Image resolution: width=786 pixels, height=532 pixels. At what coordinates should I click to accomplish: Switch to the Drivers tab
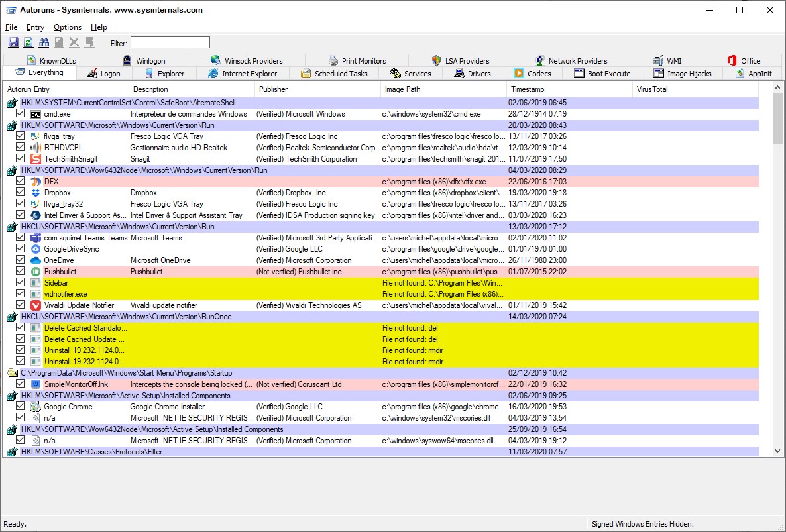click(x=473, y=74)
